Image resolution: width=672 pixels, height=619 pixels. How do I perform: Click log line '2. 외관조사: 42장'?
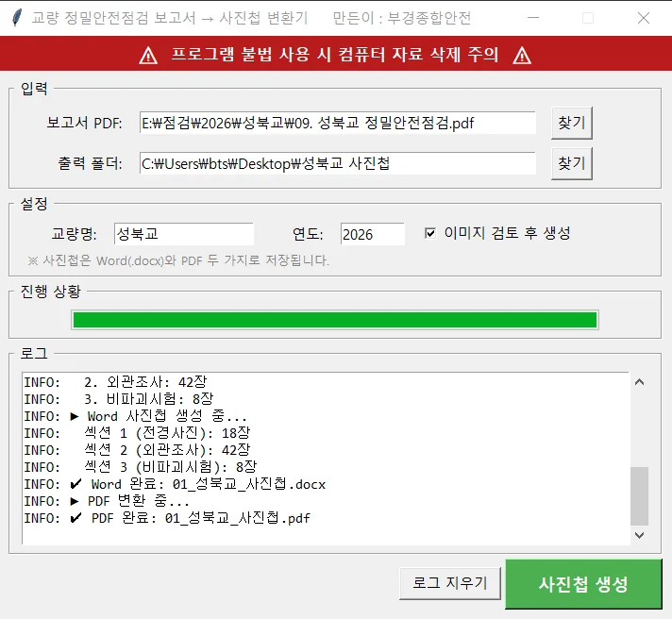click(x=115, y=382)
